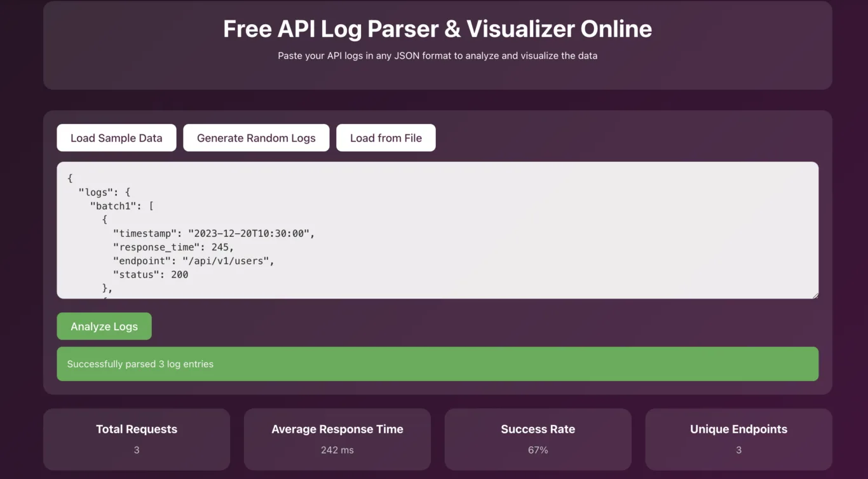
Task: Click inside the JSON log textarea
Action: pos(437,230)
